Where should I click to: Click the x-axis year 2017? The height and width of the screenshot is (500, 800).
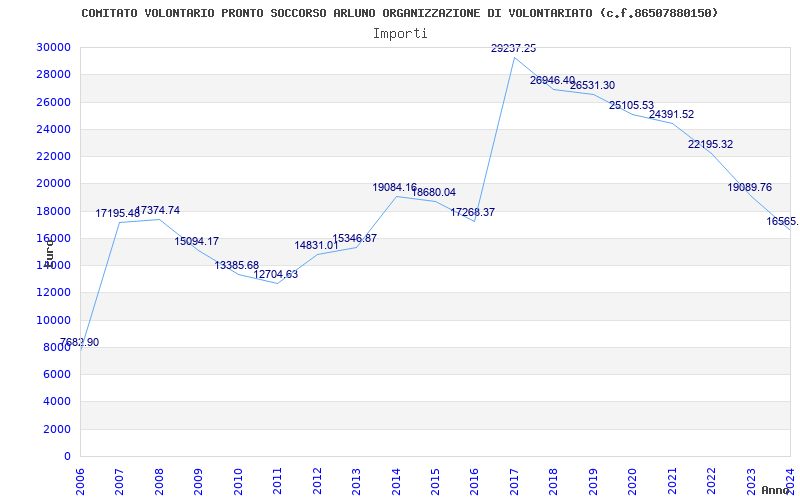tap(514, 481)
